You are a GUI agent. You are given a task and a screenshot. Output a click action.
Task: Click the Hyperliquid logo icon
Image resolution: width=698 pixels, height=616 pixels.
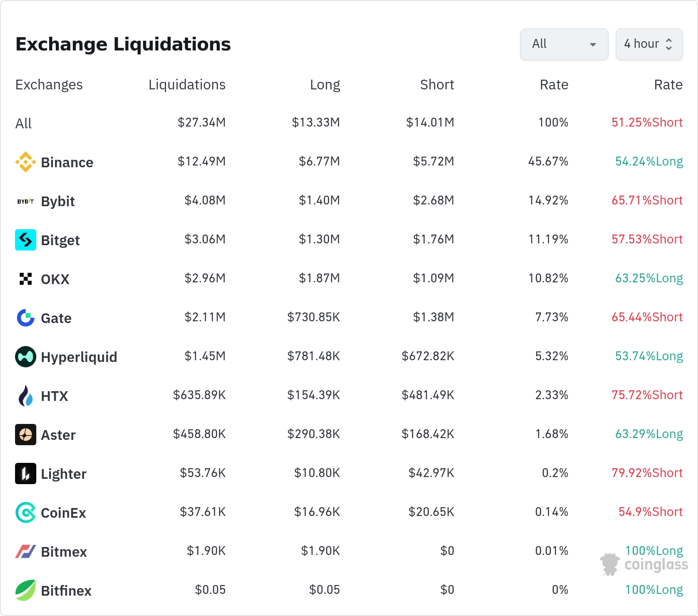pyautogui.click(x=26, y=357)
